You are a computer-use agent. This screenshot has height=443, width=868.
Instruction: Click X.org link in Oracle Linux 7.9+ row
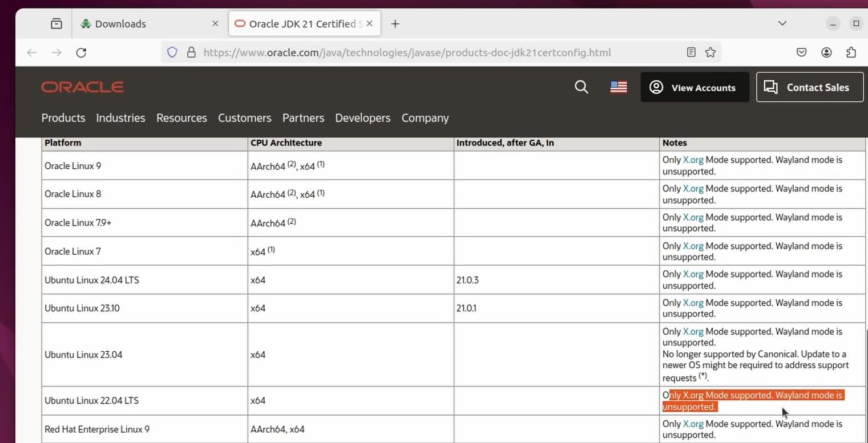point(693,217)
